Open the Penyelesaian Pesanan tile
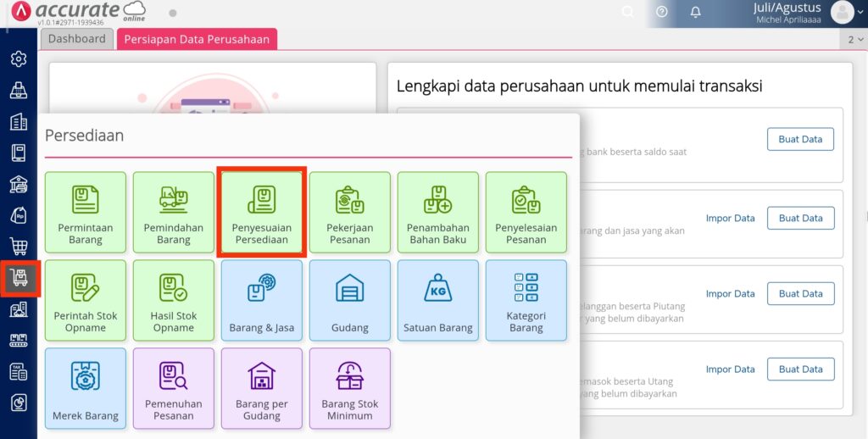 pyautogui.click(x=526, y=212)
